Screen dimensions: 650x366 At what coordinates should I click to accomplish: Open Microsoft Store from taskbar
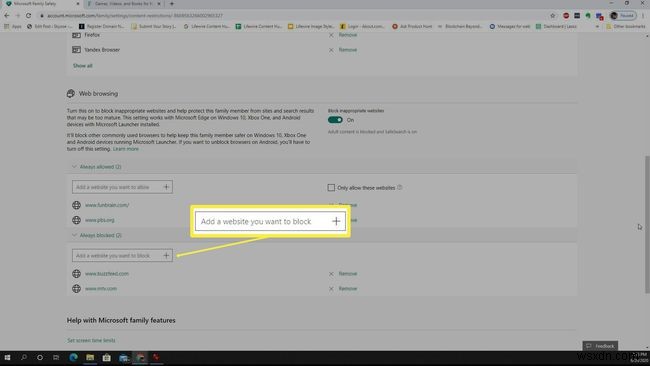pos(107,357)
